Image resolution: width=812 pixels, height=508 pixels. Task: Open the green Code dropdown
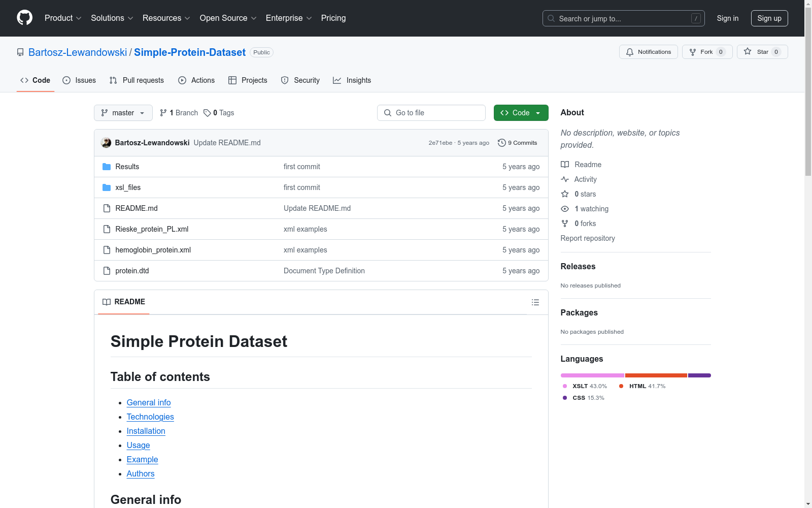[x=521, y=113]
